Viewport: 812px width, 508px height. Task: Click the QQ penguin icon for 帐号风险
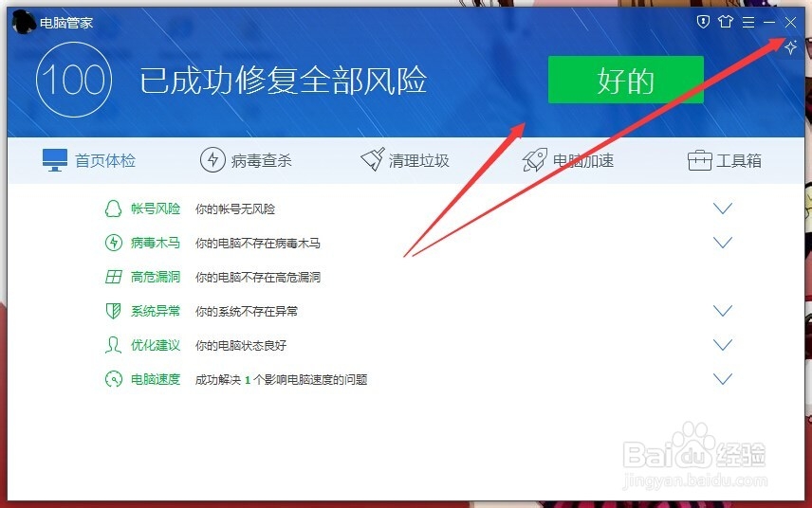coord(114,209)
